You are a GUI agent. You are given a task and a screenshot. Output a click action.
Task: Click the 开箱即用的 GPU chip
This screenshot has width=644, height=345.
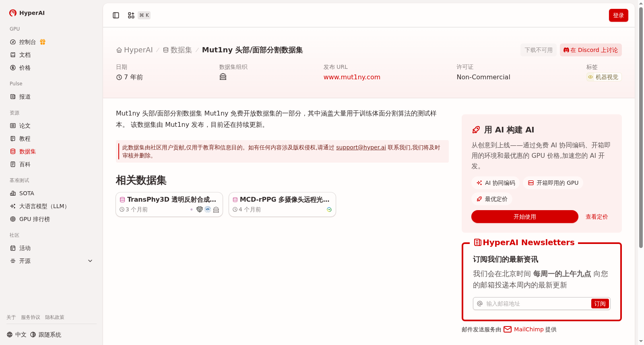tap(553, 183)
